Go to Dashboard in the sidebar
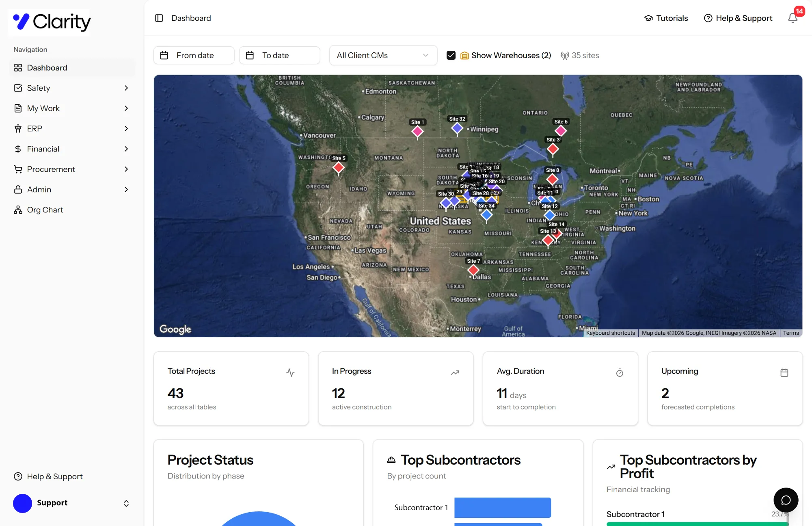The image size is (812, 526). pos(72,68)
